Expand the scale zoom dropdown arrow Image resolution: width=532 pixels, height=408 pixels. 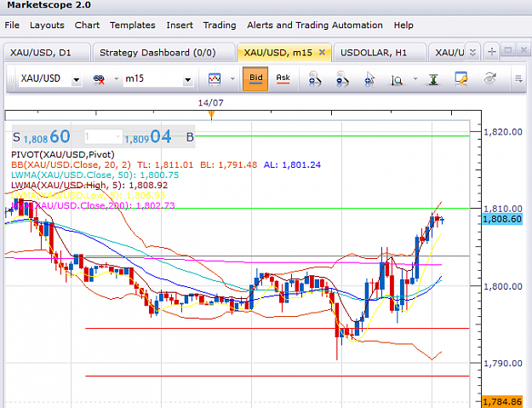415,79
